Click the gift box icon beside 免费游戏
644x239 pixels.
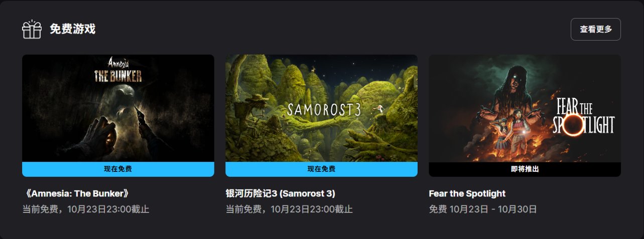point(32,29)
